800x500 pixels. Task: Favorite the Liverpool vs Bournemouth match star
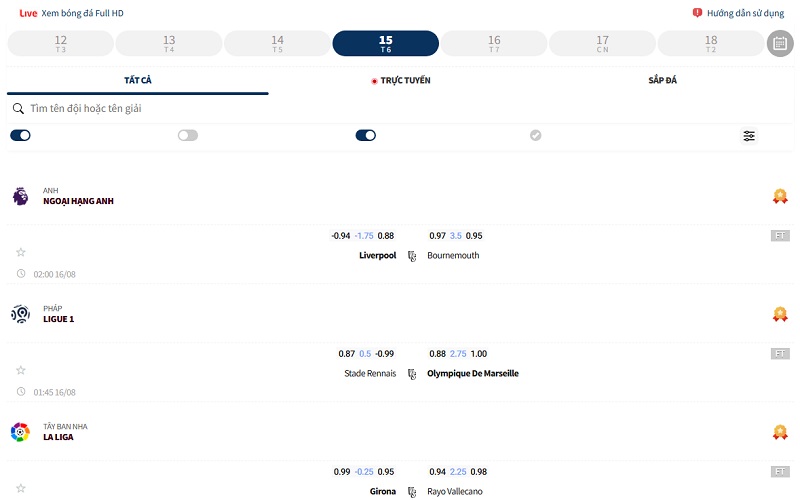click(x=21, y=252)
